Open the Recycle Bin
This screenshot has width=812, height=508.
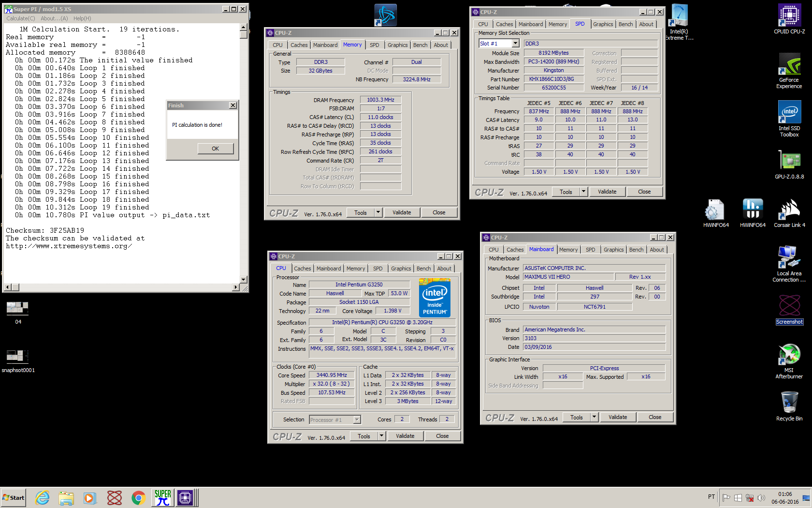pyautogui.click(x=789, y=406)
